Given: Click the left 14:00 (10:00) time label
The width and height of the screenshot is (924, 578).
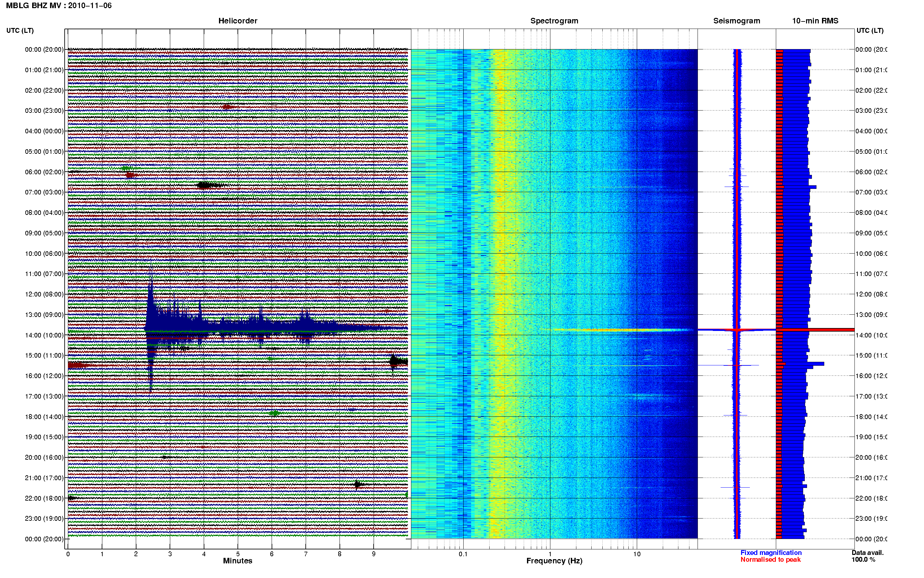Looking at the screenshot, I should pos(44,335).
